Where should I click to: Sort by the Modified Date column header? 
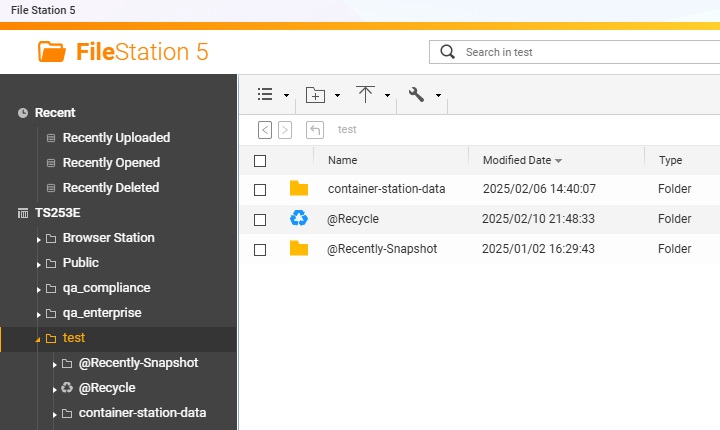pos(517,160)
